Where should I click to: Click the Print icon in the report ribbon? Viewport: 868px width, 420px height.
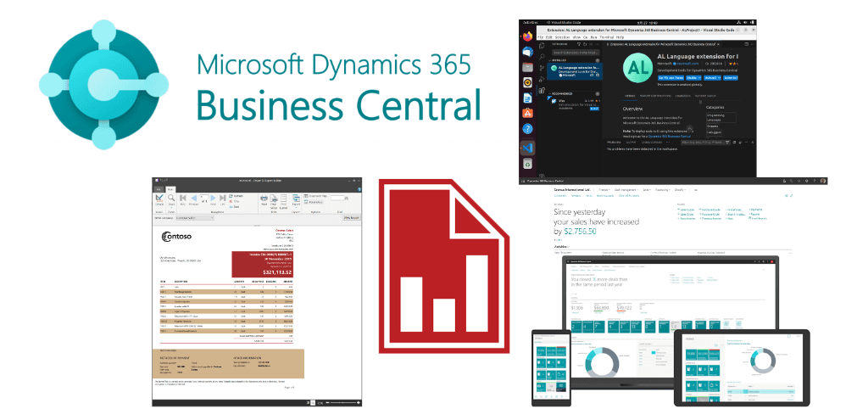point(264,199)
